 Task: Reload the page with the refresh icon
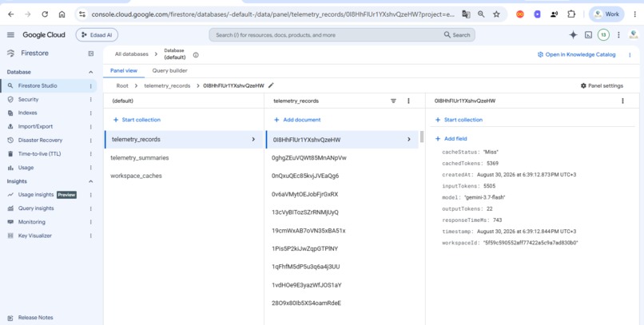[45, 14]
